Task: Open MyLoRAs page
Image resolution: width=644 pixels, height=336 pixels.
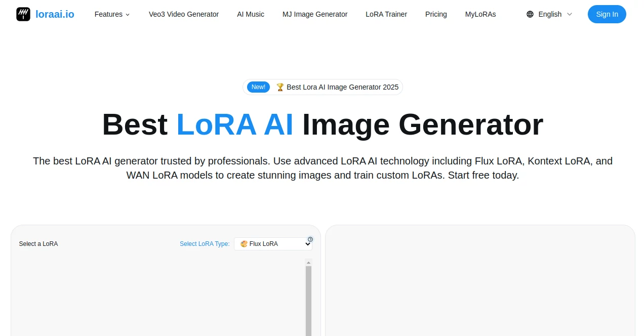Action: click(x=480, y=14)
